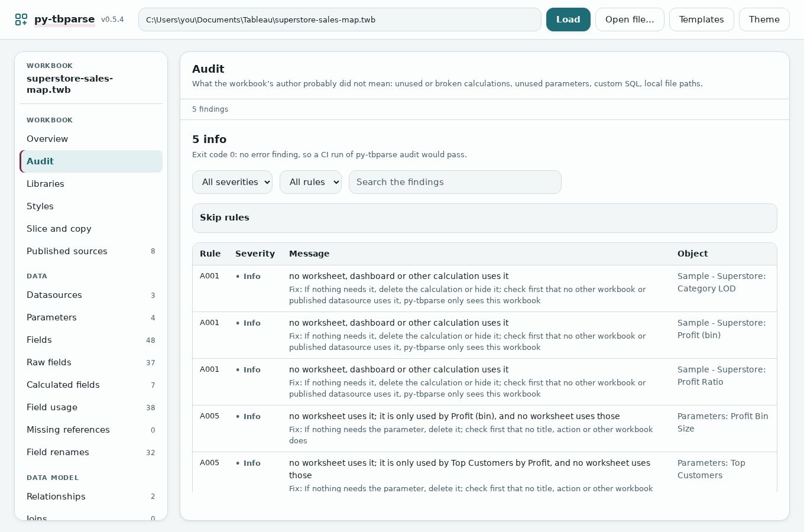Select Audit in the sidebar
This screenshot has height=532, width=804.
(91, 161)
